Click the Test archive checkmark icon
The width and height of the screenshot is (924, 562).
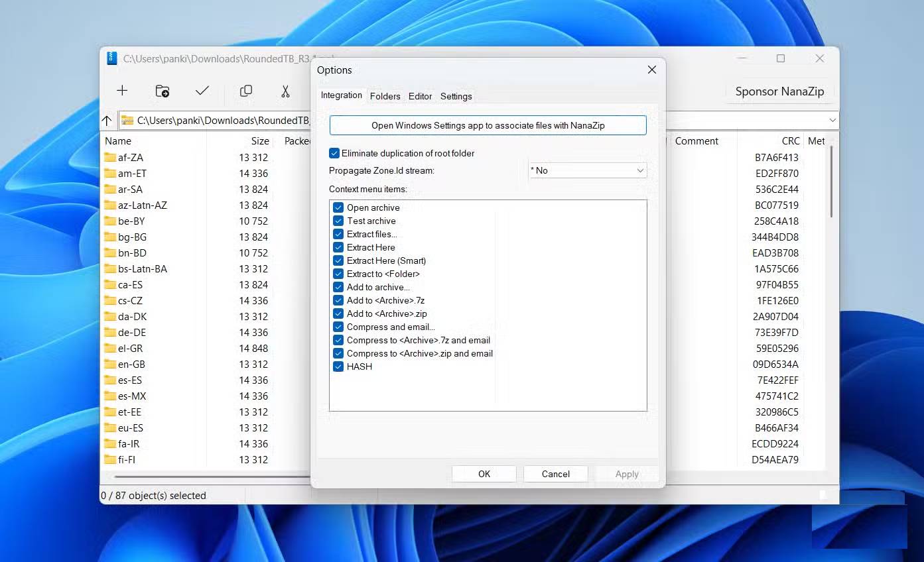(x=202, y=91)
